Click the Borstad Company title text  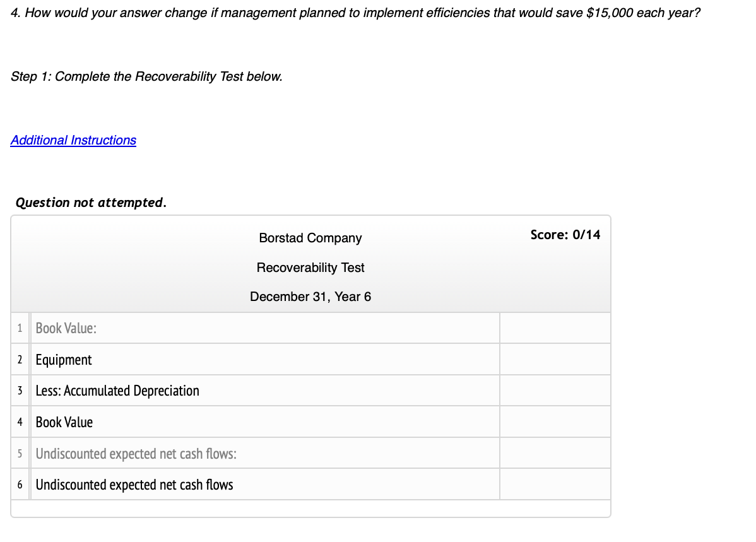point(310,238)
